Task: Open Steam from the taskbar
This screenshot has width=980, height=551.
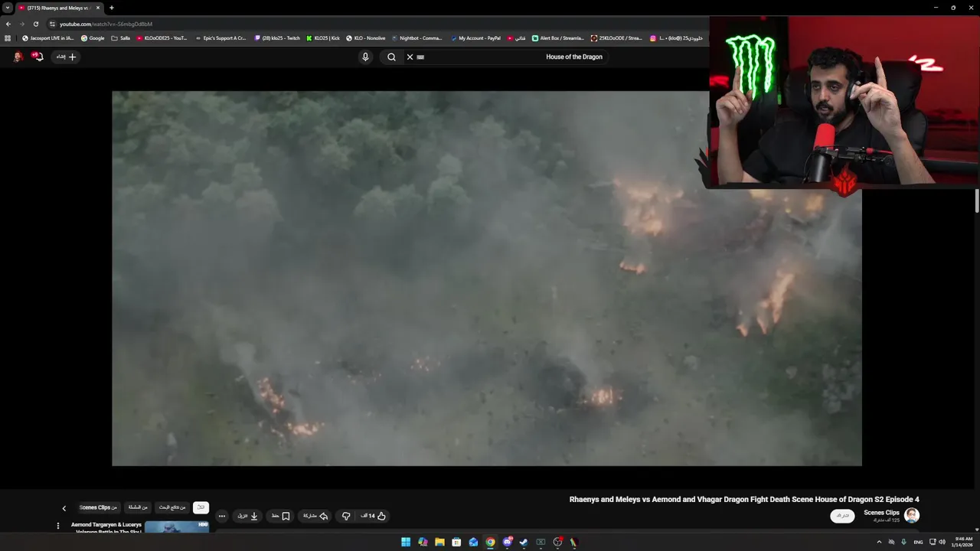Action: coord(524,542)
